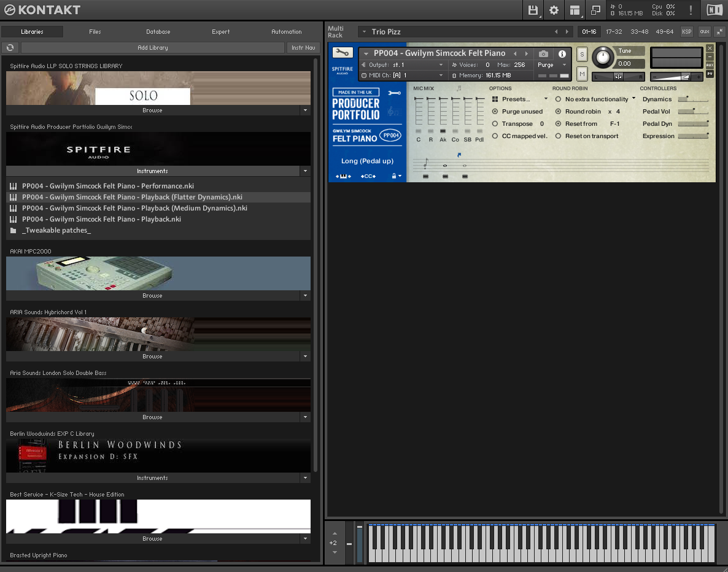The image size is (728, 572).
Task: Click the NI logo icon
Action: point(714,10)
